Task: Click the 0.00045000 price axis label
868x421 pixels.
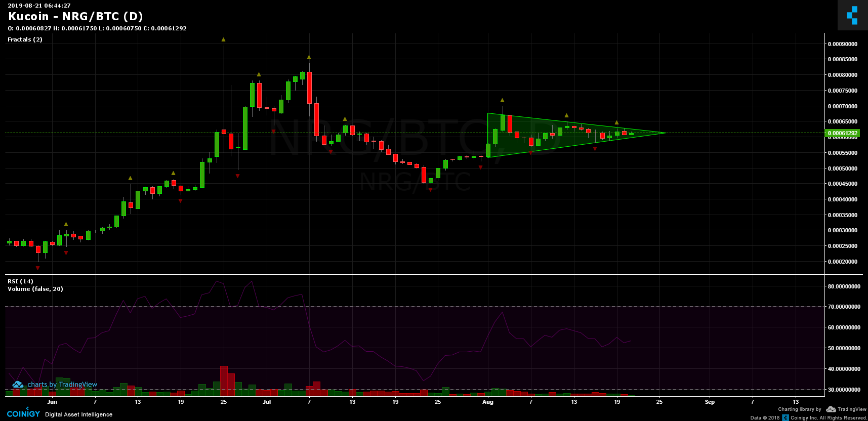Action: (843, 184)
